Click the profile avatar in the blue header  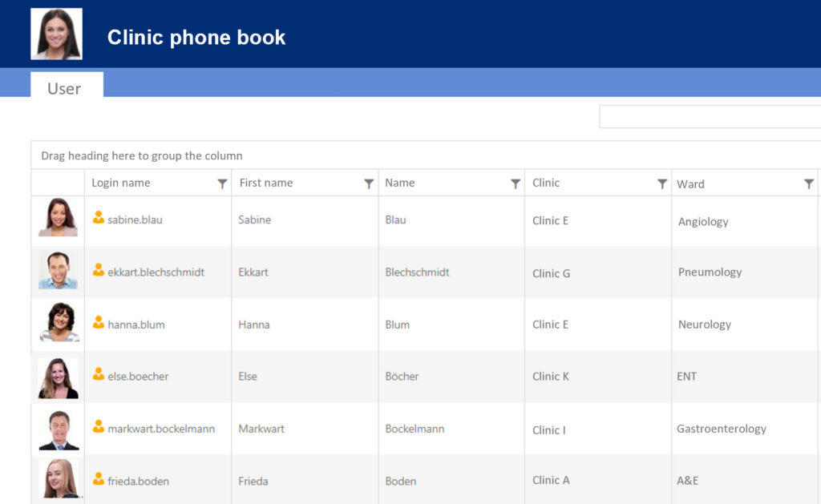56,34
